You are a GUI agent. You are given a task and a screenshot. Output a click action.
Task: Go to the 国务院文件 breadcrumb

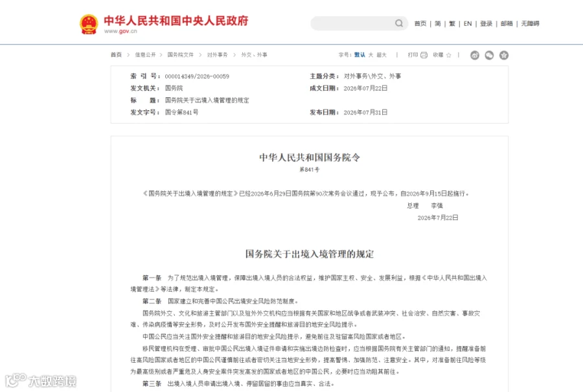[180, 54]
